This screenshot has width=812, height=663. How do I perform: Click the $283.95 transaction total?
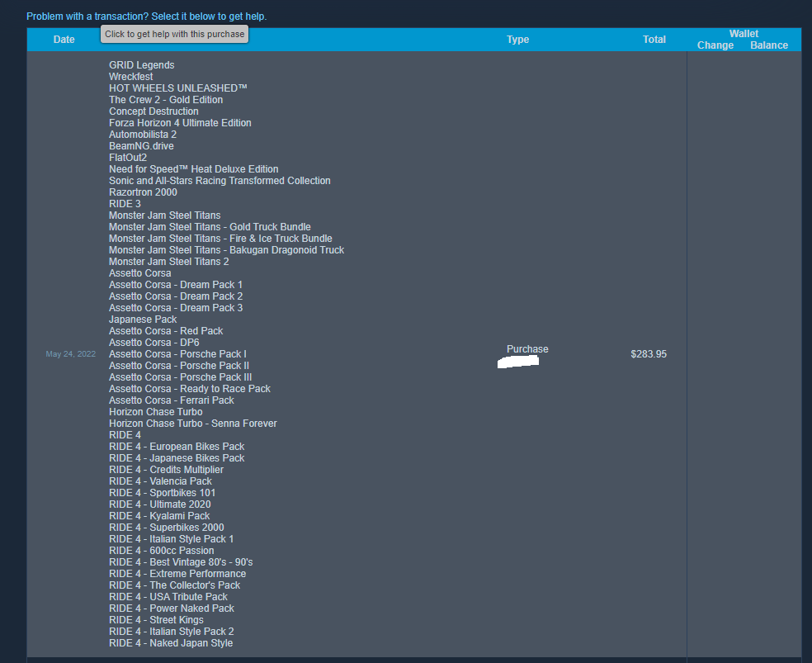click(649, 354)
